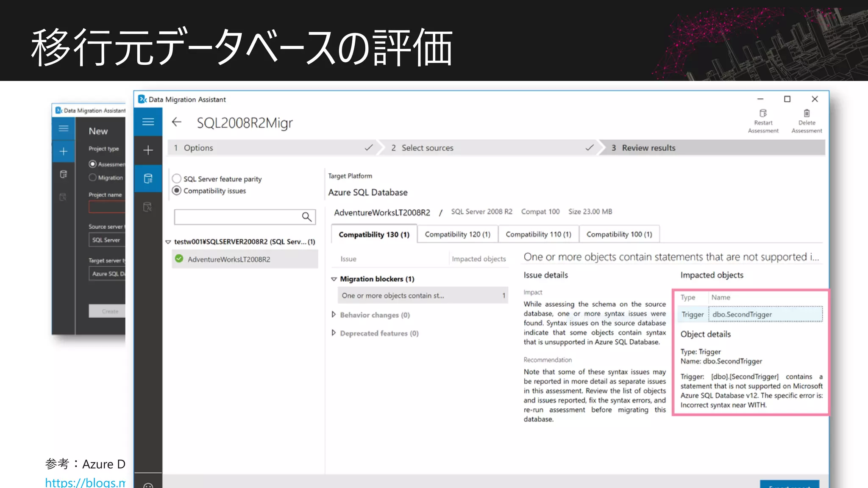Click the Issue column header
868x488 pixels.
(x=348, y=259)
